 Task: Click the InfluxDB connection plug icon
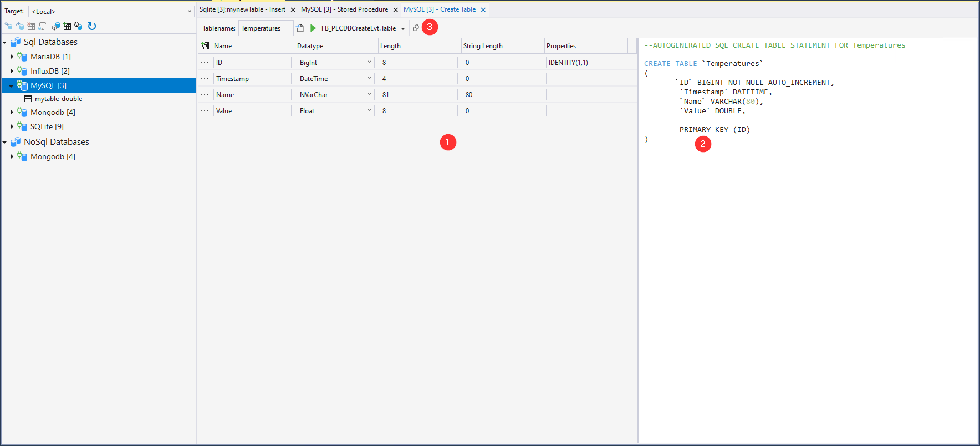point(22,70)
